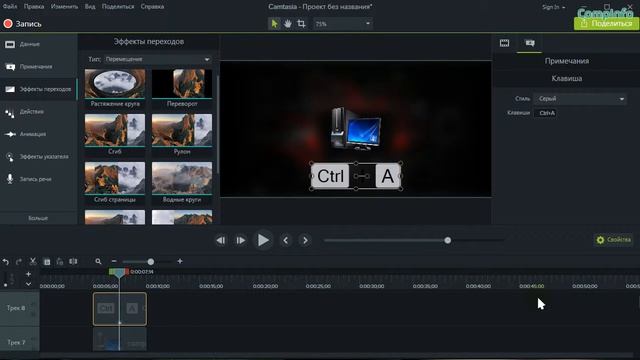Open the Вид menu

(90, 7)
